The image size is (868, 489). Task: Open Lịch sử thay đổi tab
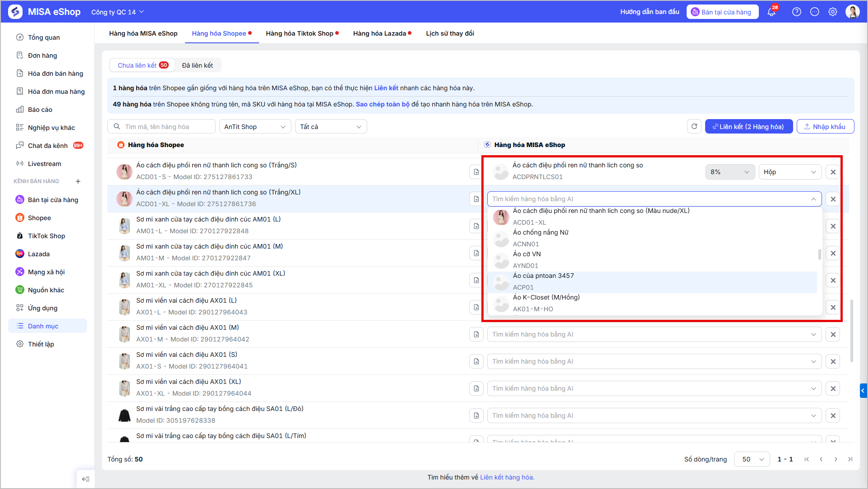[x=450, y=33]
